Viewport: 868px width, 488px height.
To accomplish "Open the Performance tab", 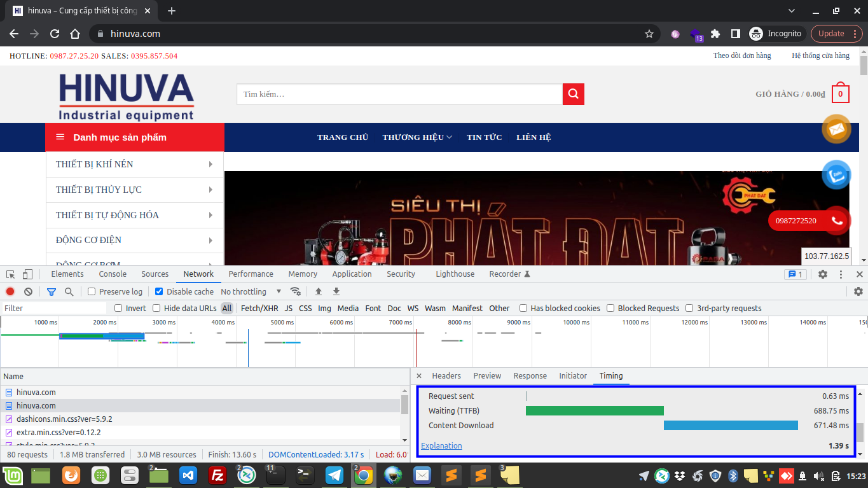I will pyautogui.click(x=251, y=274).
